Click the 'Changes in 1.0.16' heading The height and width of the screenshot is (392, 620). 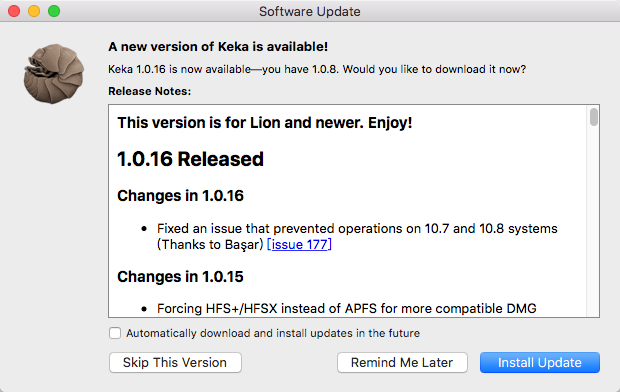tap(180, 196)
